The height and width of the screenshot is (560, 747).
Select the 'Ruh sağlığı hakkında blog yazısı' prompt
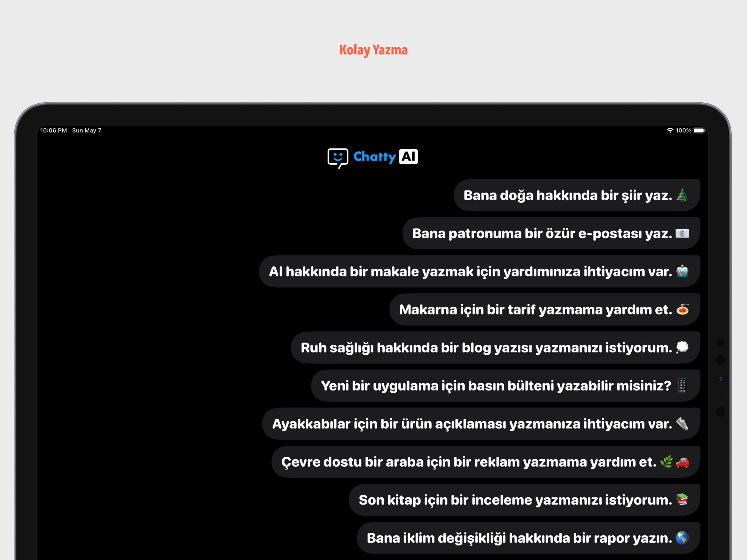pos(486,348)
